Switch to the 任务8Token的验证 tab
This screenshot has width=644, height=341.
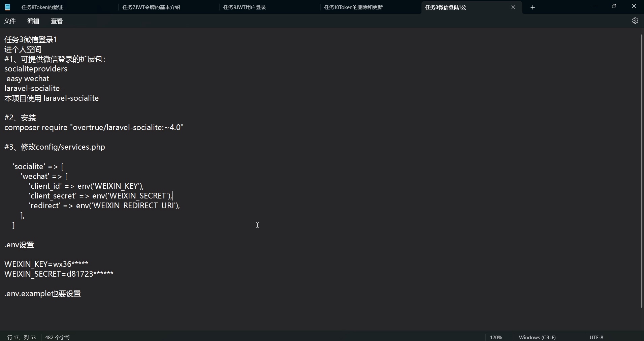click(42, 7)
